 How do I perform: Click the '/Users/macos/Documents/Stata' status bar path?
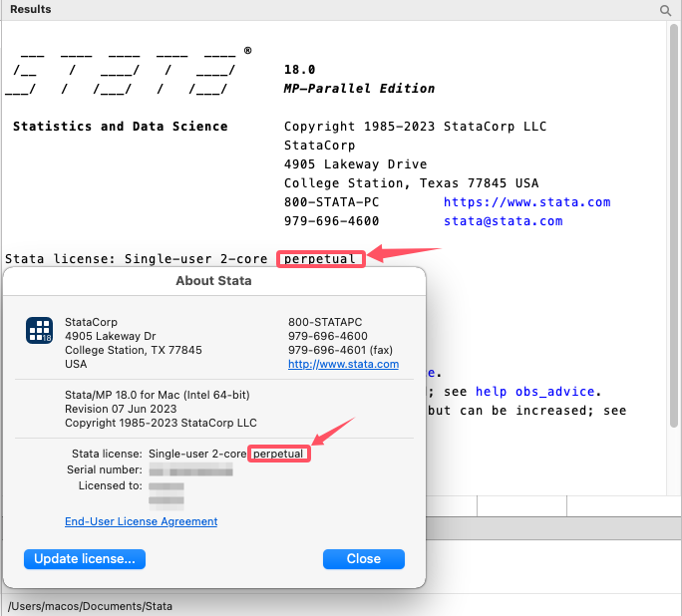(x=90, y=606)
